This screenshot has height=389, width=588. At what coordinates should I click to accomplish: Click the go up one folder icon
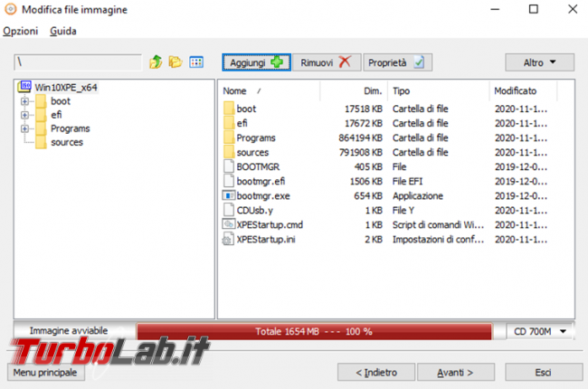(x=156, y=62)
